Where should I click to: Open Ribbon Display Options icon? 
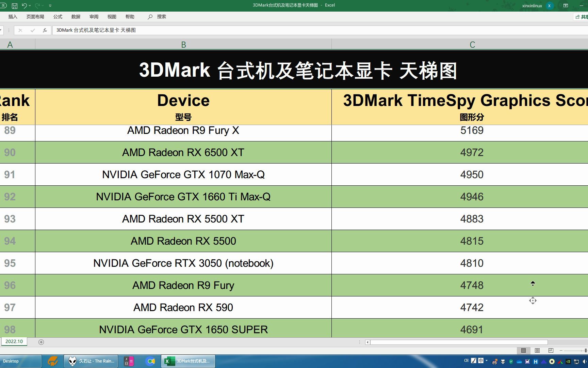(x=566, y=5)
